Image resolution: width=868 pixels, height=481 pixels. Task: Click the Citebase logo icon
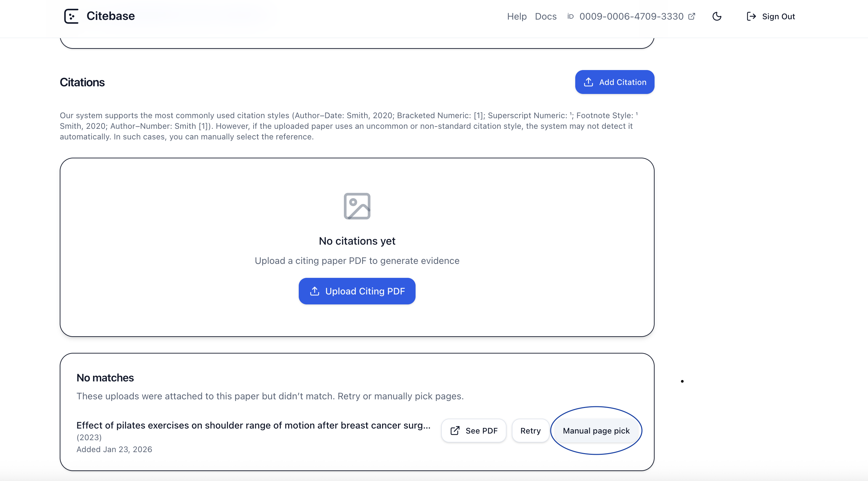point(71,16)
